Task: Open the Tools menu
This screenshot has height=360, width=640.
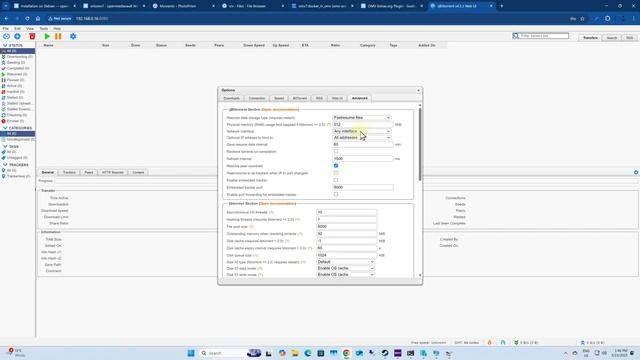Action: pyautogui.click(x=44, y=29)
